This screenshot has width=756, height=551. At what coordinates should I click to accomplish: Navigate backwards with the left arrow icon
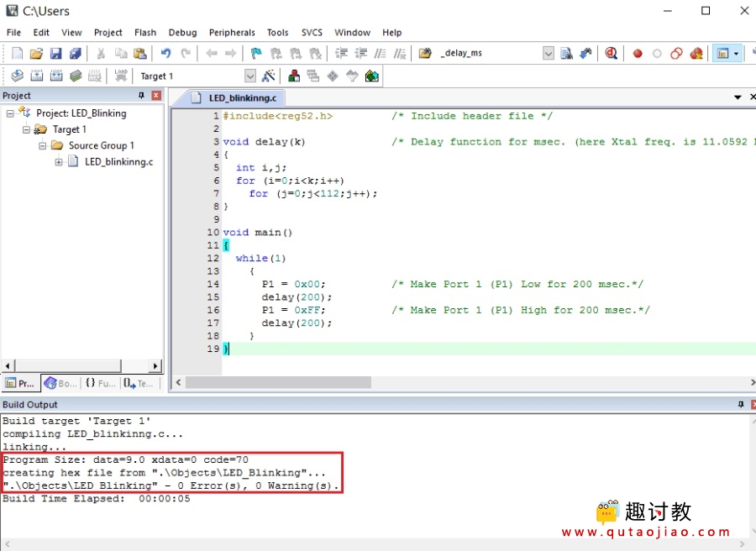[x=211, y=53]
